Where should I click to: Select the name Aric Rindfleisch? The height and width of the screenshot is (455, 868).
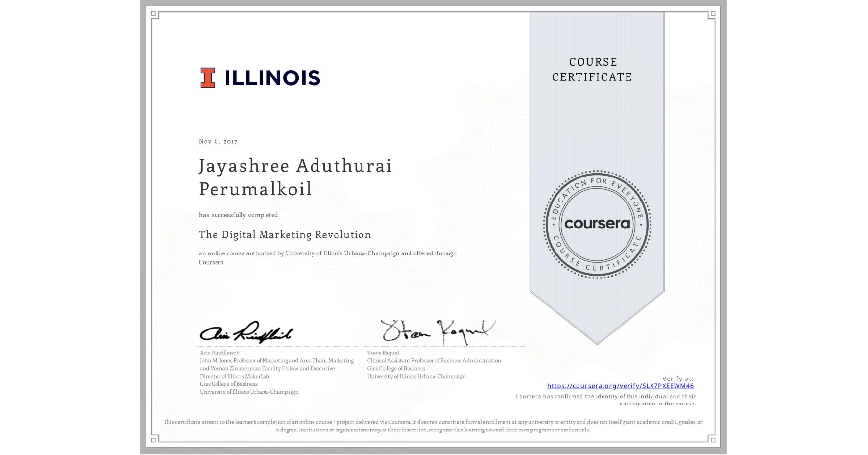click(219, 353)
